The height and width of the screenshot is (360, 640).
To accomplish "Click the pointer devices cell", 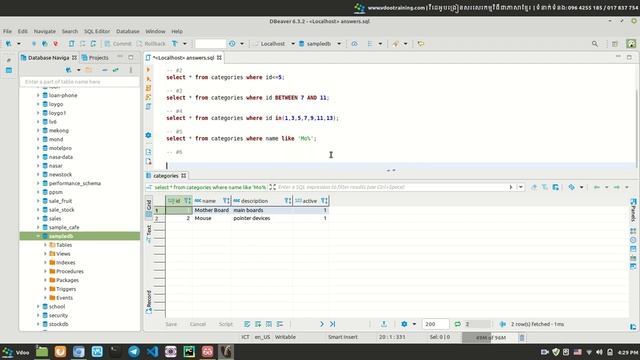I will point(262,218).
